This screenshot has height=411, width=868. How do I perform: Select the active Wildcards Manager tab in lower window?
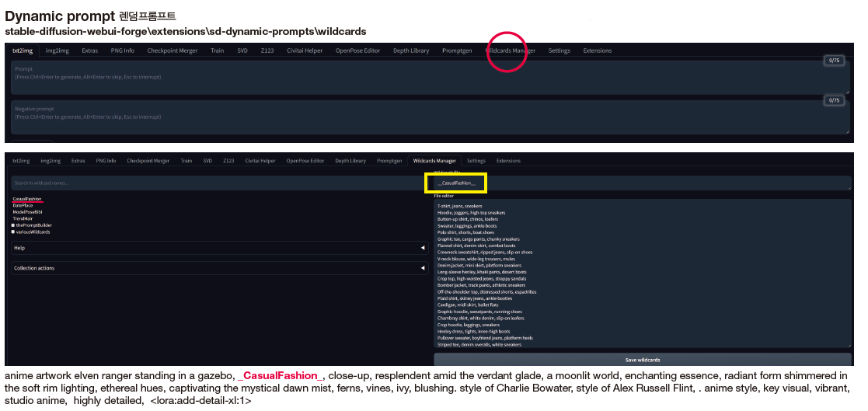[x=434, y=161]
